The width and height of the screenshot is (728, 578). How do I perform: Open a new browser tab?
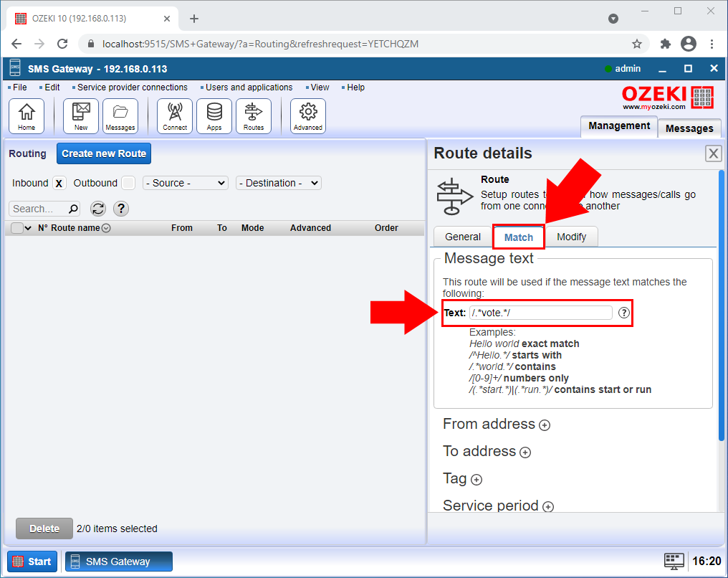coord(194,19)
